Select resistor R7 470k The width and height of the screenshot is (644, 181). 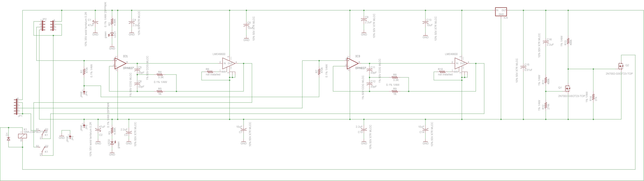(319, 72)
